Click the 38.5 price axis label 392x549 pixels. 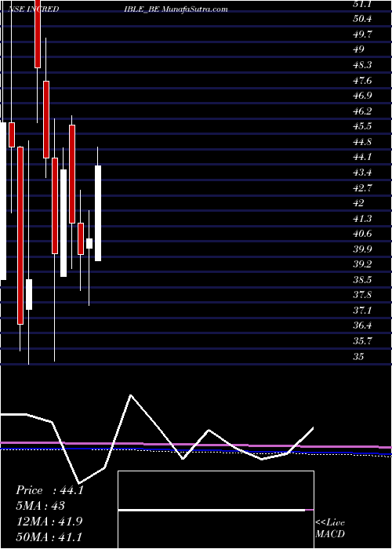[362, 280]
